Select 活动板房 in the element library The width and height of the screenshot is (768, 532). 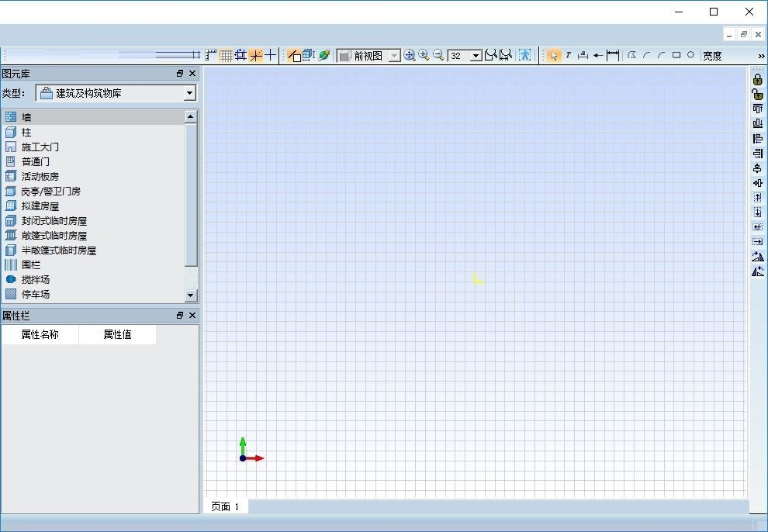[93, 176]
